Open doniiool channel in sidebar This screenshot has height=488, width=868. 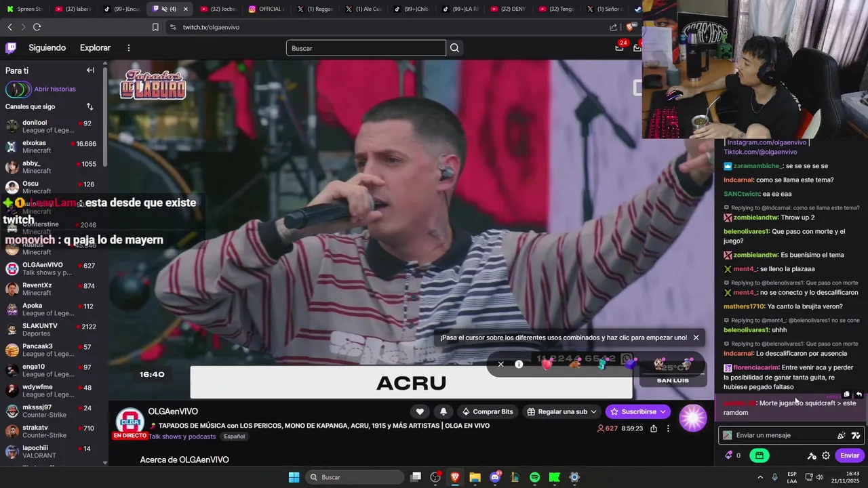click(x=51, y=127)
